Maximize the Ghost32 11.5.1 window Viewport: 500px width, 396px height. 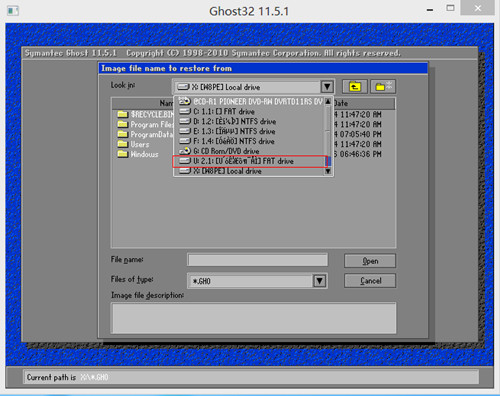point(450,8)
